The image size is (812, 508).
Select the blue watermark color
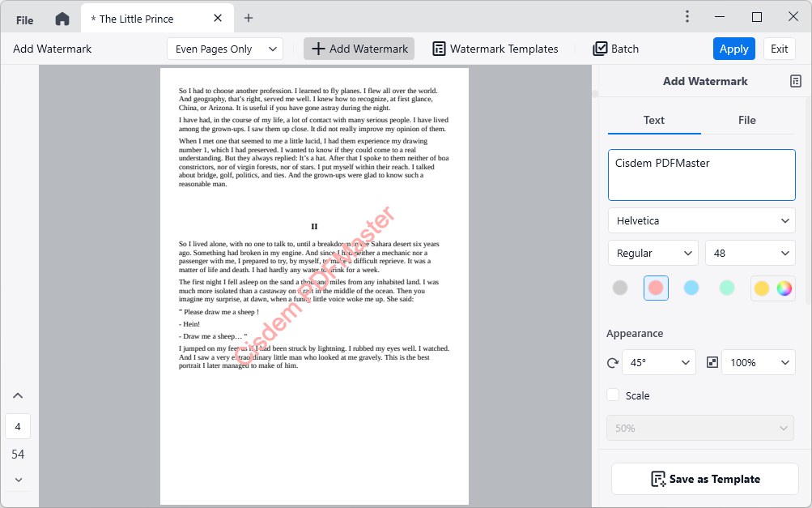[691, 288]
